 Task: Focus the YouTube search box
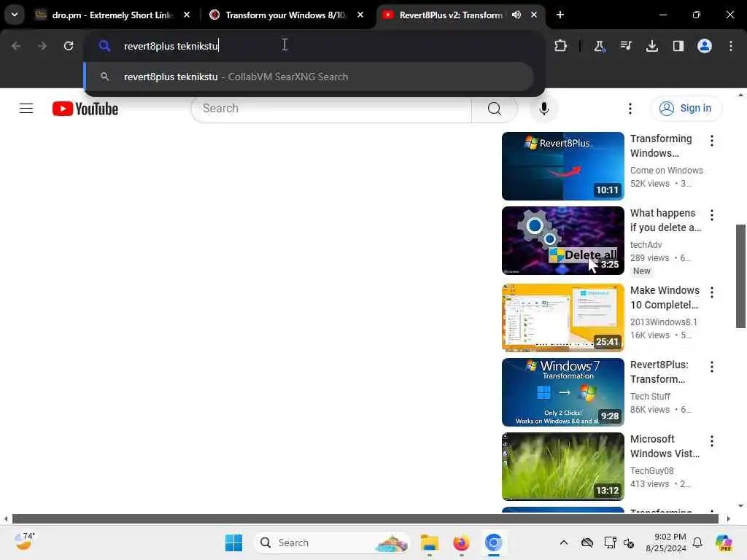pyautogui.click(x=331, y=109)
